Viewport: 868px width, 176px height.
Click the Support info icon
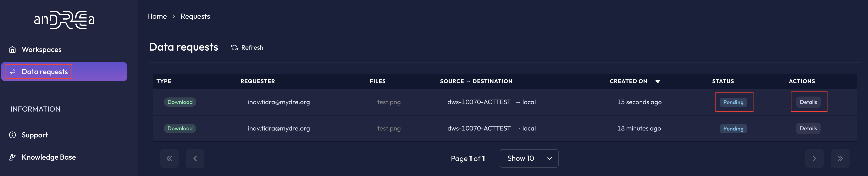tap(12, 135)
